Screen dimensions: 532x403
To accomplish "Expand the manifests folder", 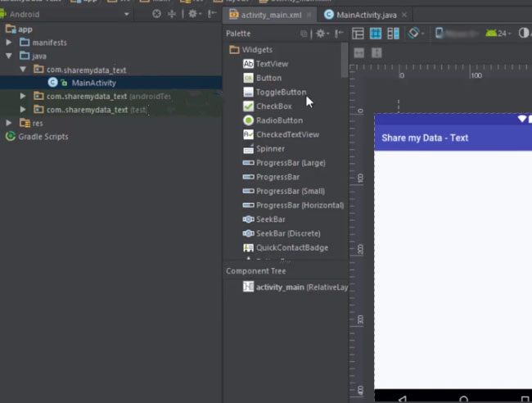I will coord(10,42).
